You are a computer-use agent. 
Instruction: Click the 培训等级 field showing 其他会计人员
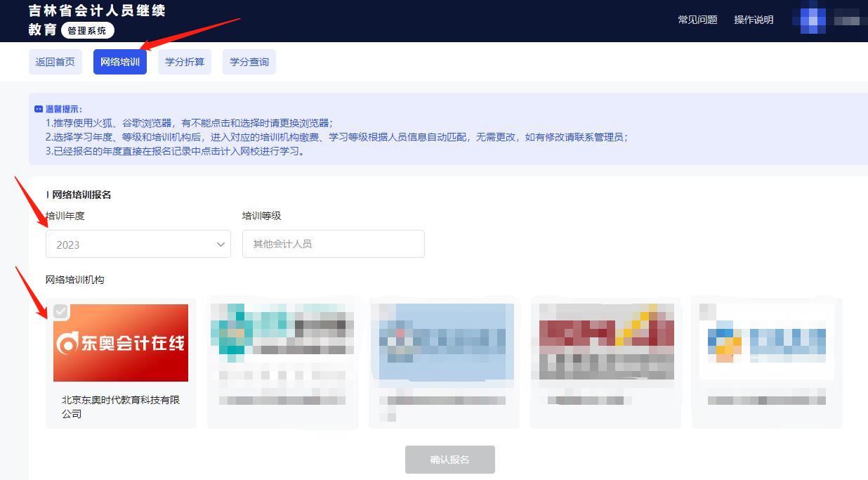pyautogui.click(x=333, y=244)
